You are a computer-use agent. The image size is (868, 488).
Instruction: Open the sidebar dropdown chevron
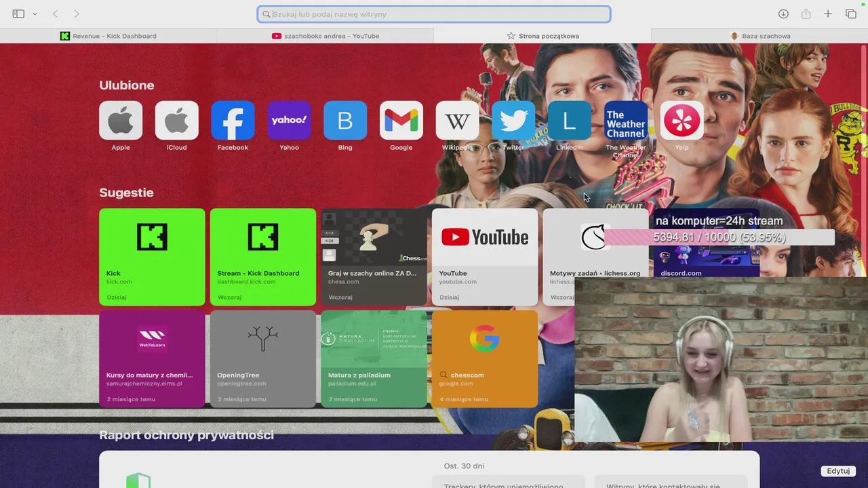[x=35, y=14]
